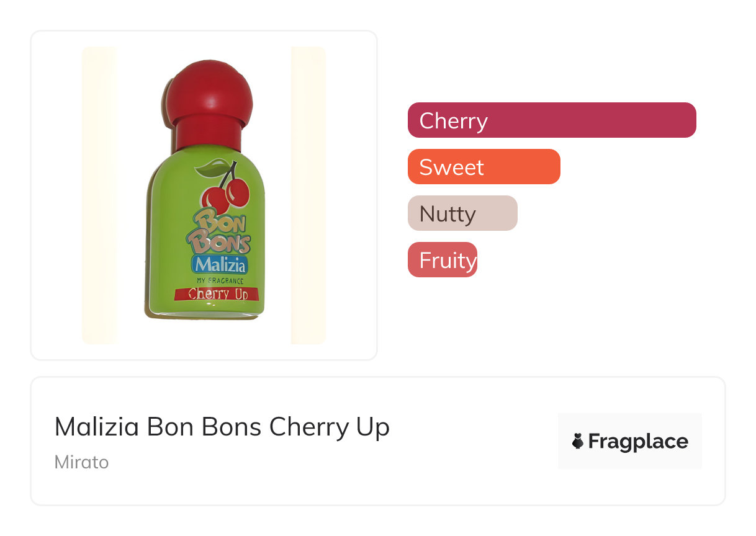Screen dimensions: 756x536
Task: Open the Malizia Bon Bons Cherry Up title
Action: 222,427
